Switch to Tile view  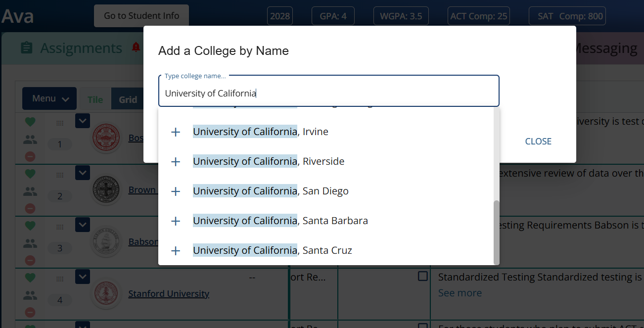pos(95,99)
